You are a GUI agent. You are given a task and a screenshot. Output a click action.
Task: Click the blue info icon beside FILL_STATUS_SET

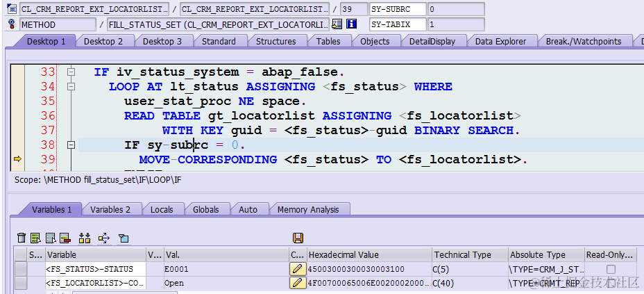click(350, 24)
